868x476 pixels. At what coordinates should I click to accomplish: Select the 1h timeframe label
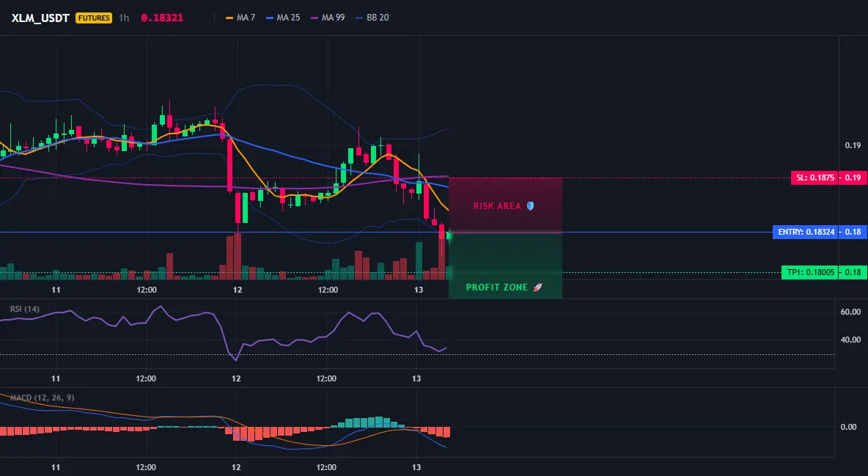coord(124,18)
